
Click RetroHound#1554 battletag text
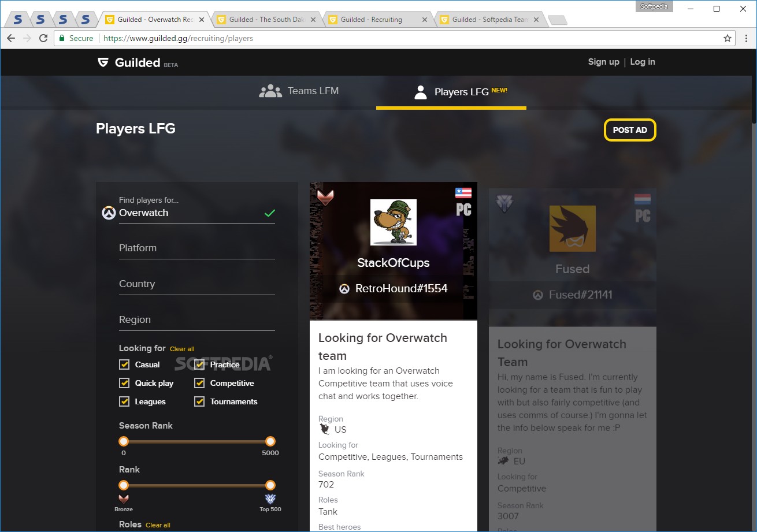coord(401,289)
